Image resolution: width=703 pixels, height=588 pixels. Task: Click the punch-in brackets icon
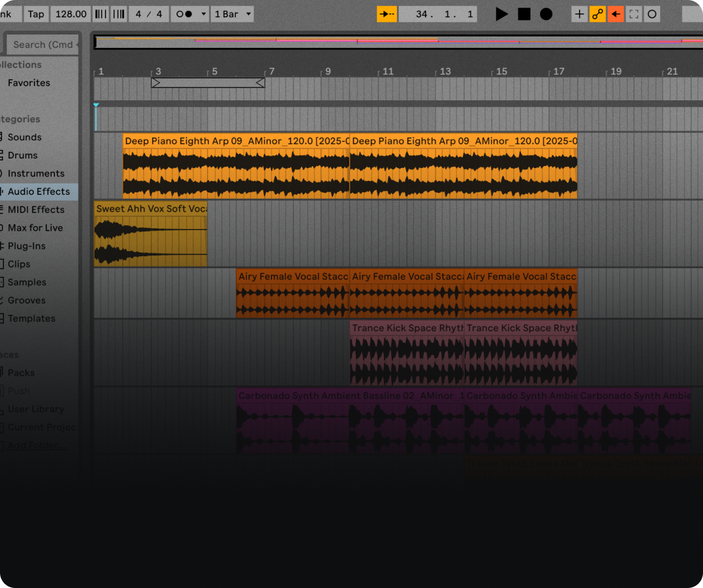click(633, 13)
